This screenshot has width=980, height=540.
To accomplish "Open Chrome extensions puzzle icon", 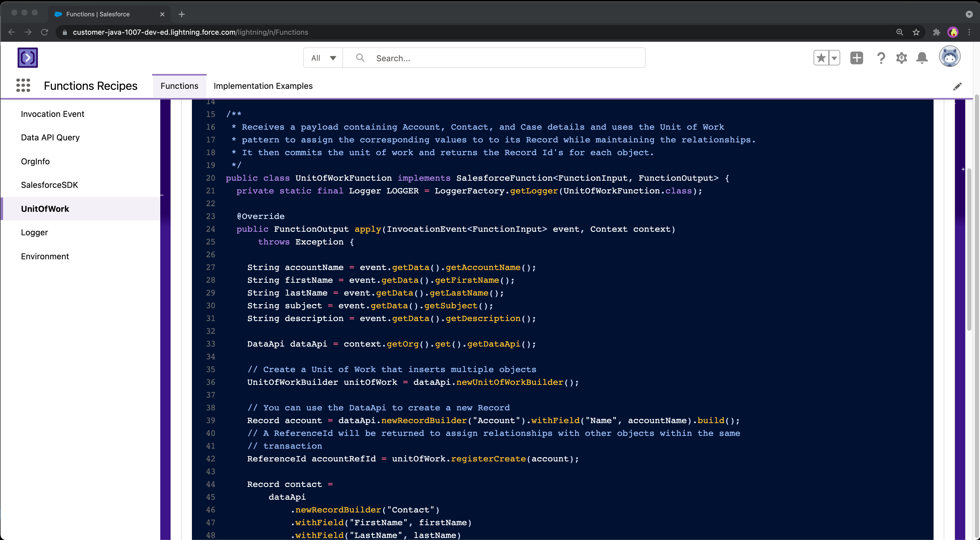I will point(936,32).
